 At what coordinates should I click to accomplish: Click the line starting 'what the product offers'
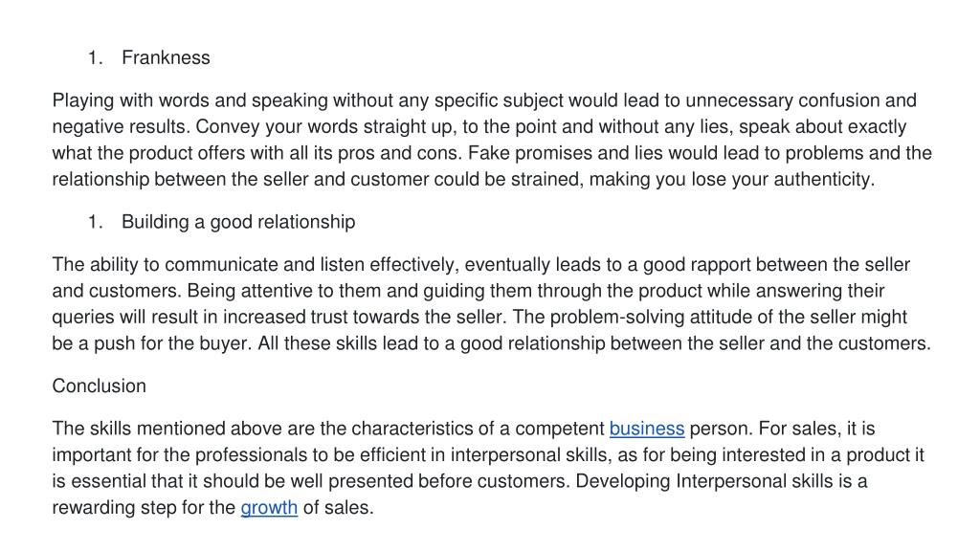492,153
